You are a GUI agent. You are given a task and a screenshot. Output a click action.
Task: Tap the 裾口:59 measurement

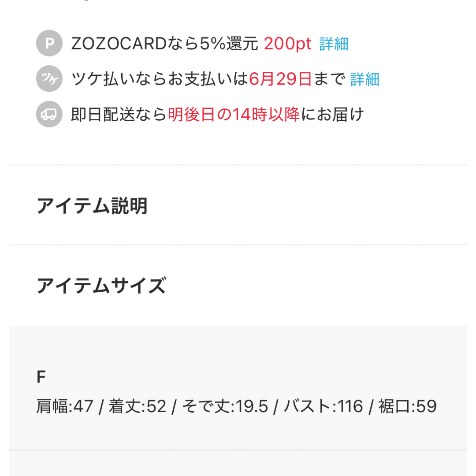pyautogui.click(x=407, y=406)
